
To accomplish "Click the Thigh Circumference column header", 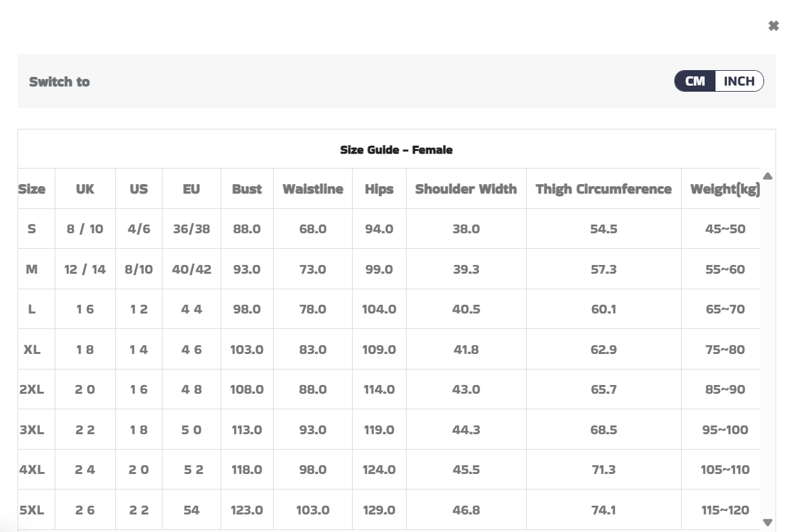I will pyautogui.click(x=604, y=189).
